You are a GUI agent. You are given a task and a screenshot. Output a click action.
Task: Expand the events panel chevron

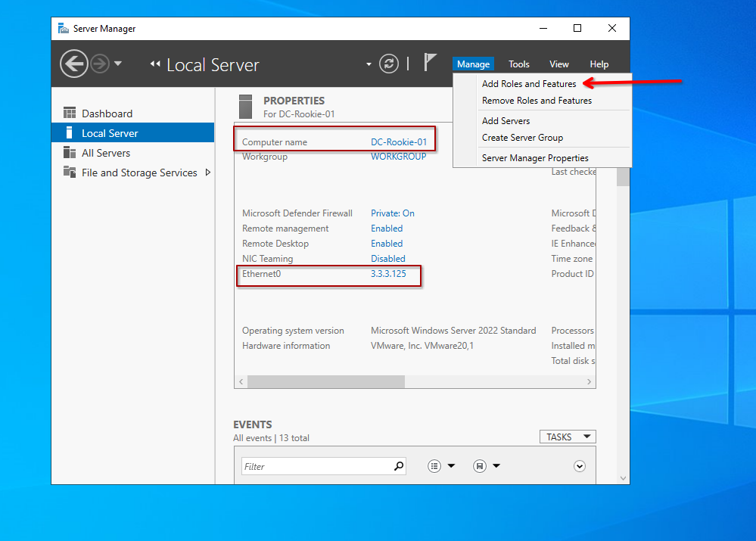pyautogui.click(x=580, y=466)
